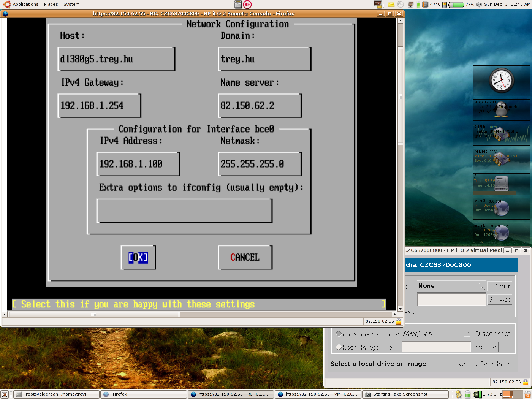Click the CPU frequency 1.73 GHz applet
Screen dimensions: 532x399
click(x=488, y=394)
